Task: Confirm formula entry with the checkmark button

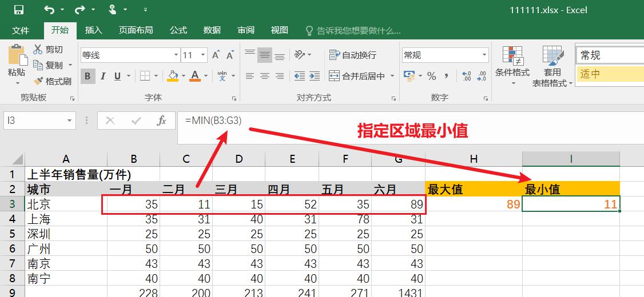Action: click(136, 121)
